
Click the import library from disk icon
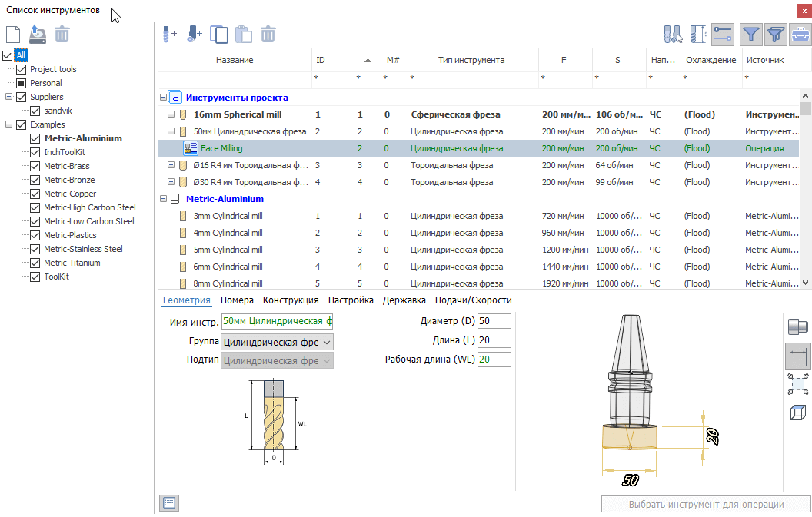pos(37,35)
